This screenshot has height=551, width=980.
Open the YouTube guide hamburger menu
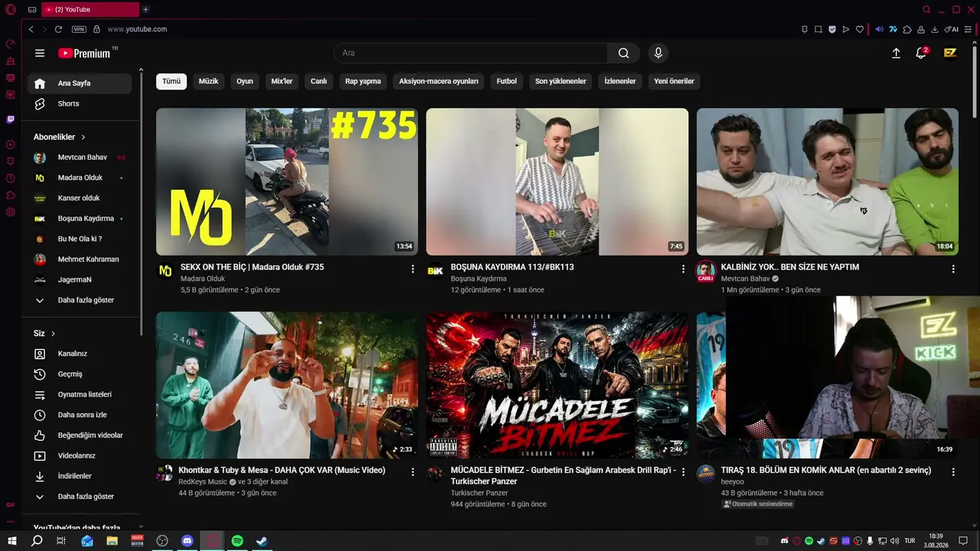pyautogui.click(x=40, y=53)
